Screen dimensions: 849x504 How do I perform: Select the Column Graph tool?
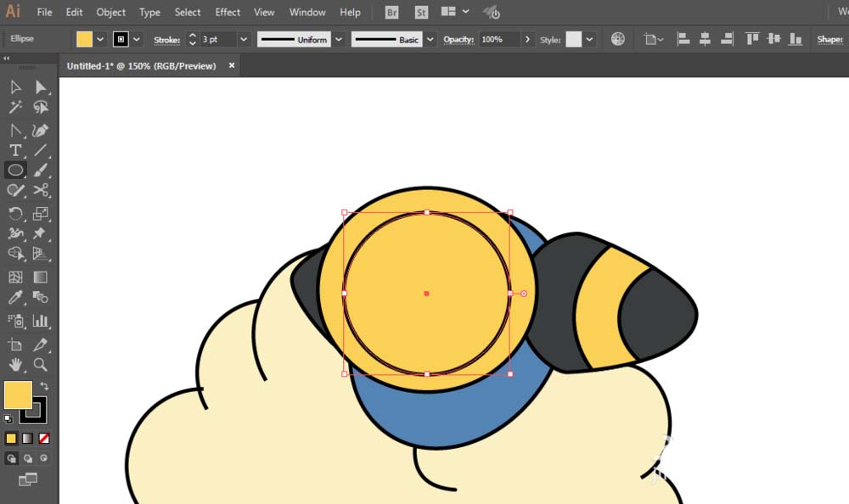point(41,321)
